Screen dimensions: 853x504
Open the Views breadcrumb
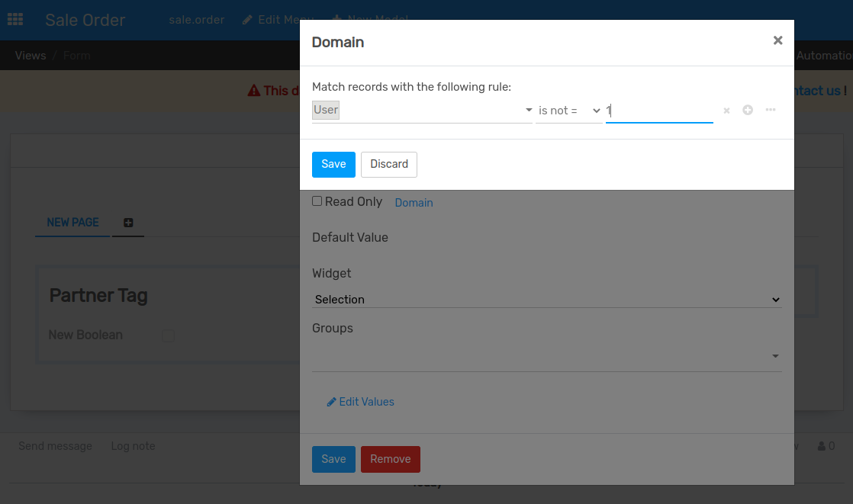tap(31, 56)
